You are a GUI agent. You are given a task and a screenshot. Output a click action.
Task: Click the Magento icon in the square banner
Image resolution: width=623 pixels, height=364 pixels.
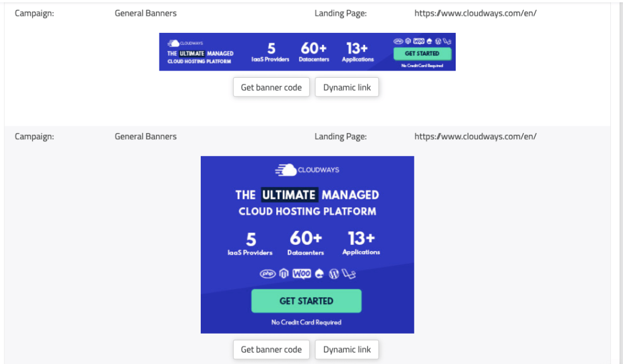[x=284, y=273]
